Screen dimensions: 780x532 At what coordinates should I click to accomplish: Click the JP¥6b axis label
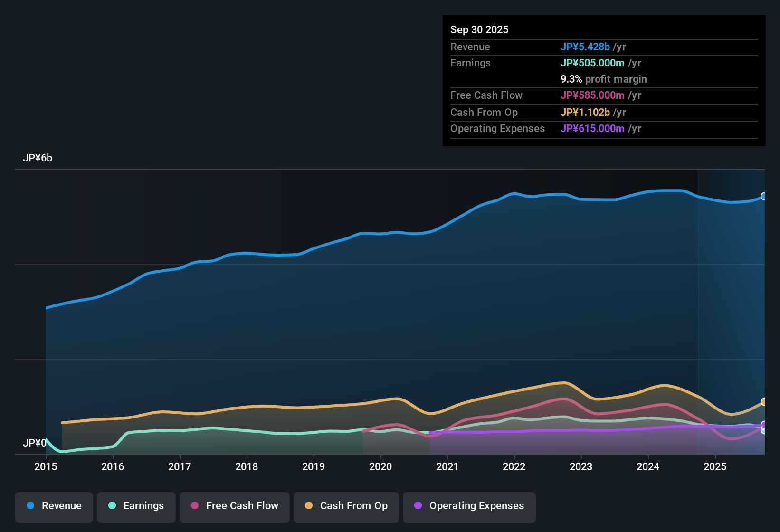coord(38,158)
